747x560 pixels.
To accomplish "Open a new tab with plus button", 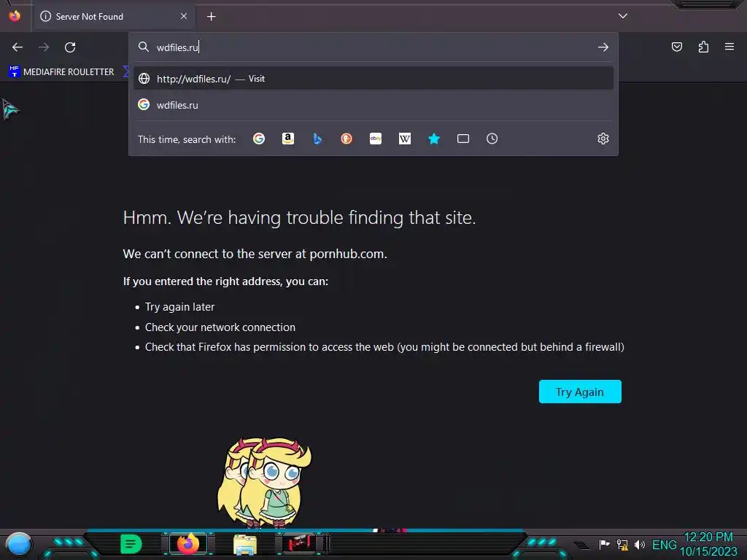I will tap(211, 17).
